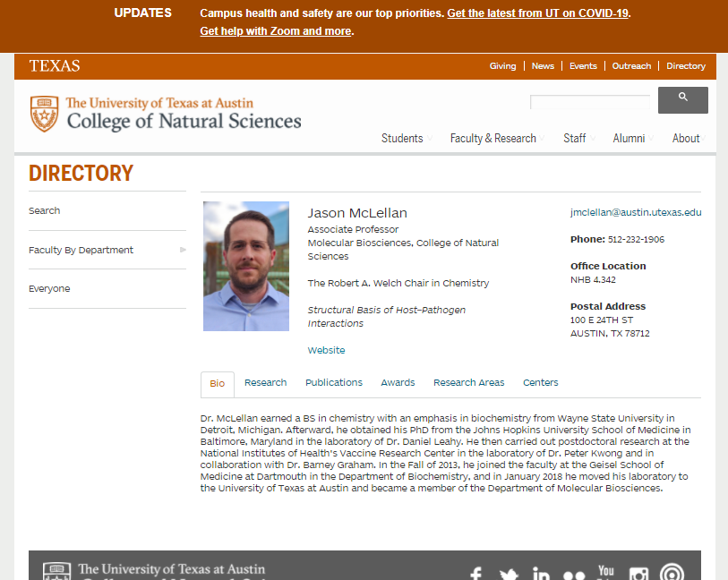This screenshot has height=580, width=728.
Task: Click the name heading 'Jason McLellan'
Action: 357,213
